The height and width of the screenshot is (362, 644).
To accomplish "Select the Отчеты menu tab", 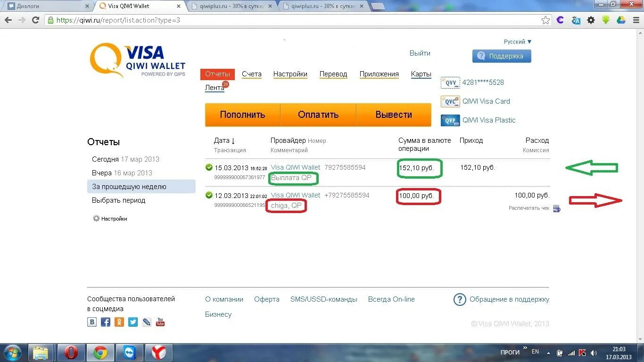I will [x=217, y=74].
